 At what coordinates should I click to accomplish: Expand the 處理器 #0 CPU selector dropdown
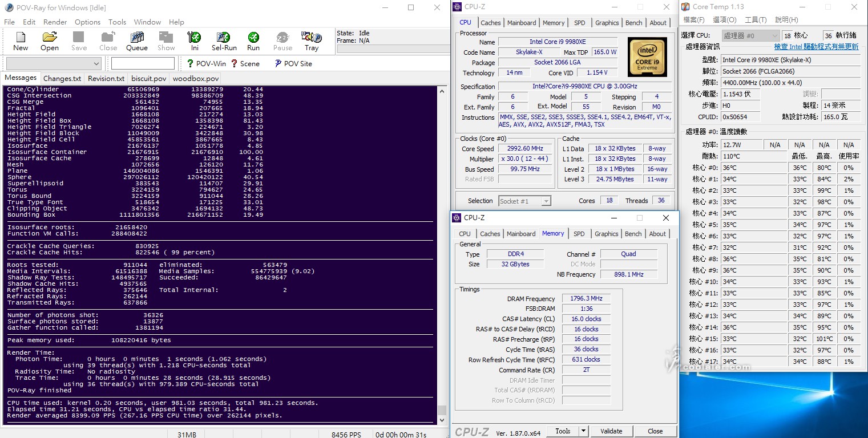point(750,35)
